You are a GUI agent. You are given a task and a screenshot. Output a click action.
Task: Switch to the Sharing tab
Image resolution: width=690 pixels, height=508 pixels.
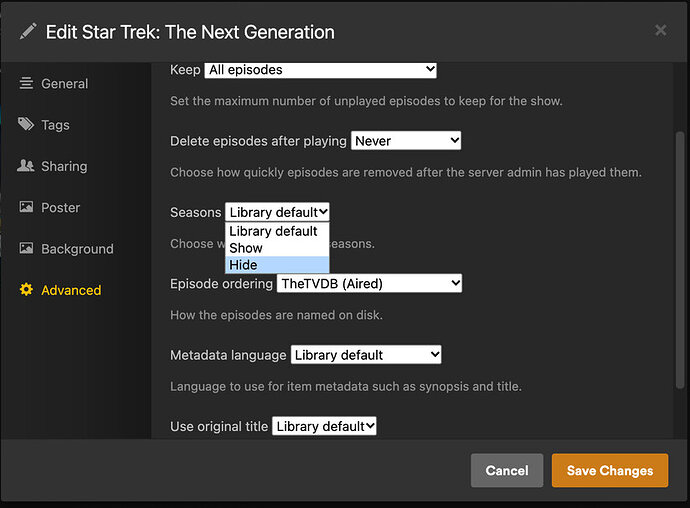point(64,166)
